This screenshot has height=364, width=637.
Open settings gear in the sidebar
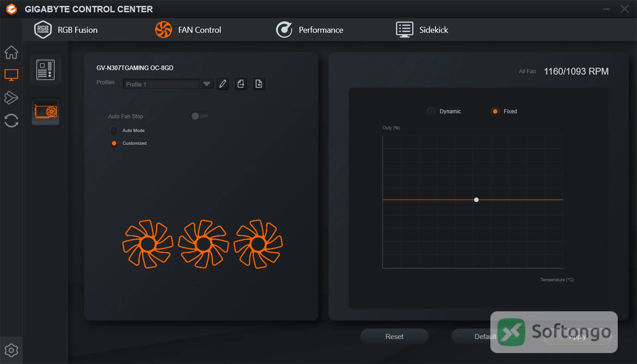pos(11,350)
